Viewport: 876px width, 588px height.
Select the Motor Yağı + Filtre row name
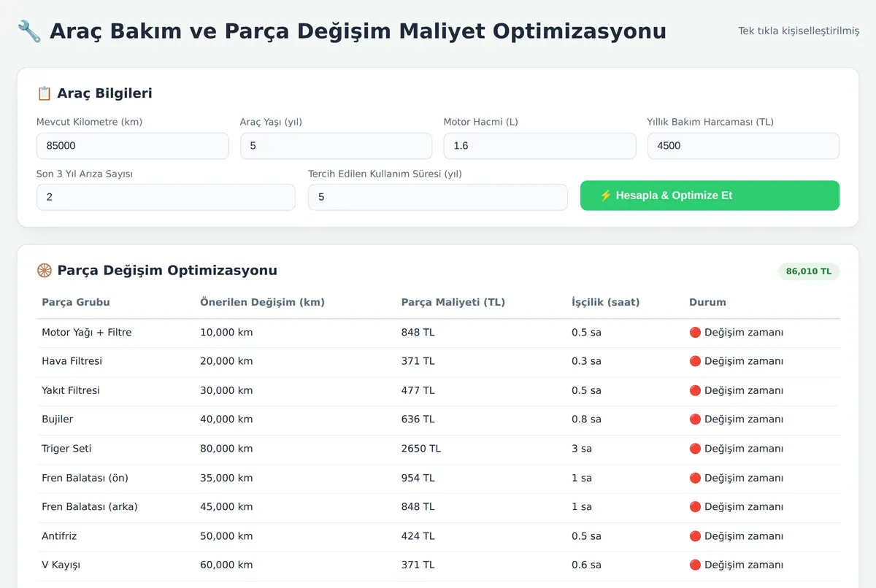[87, 333]
